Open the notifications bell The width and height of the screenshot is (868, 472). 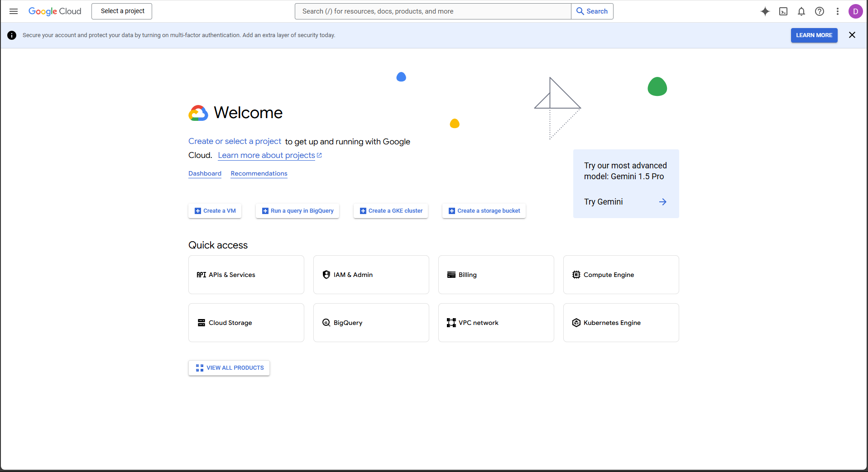click(x=801, y=11)
